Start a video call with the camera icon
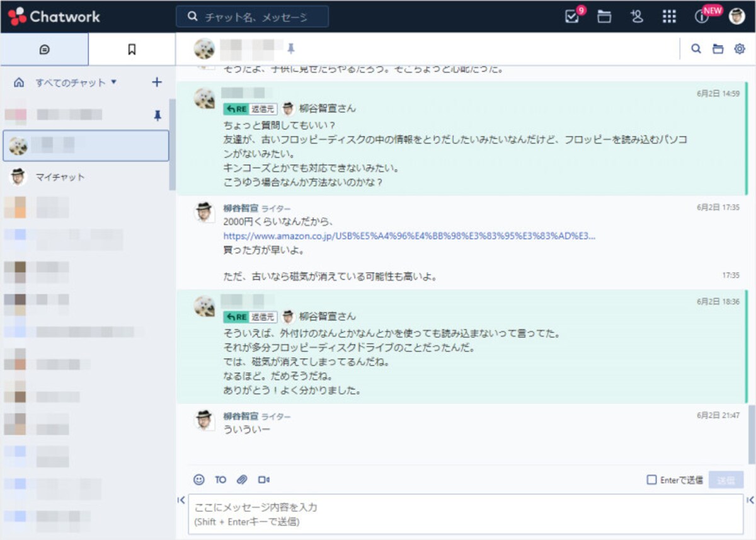Viewport: 756px width, 540px height. (264, 480)
